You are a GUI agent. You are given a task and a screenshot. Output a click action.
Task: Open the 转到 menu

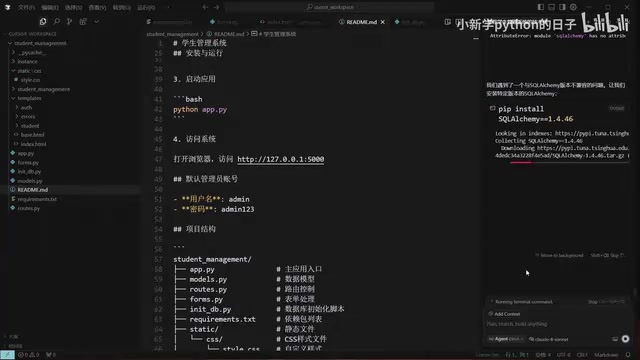pos(121,7)
